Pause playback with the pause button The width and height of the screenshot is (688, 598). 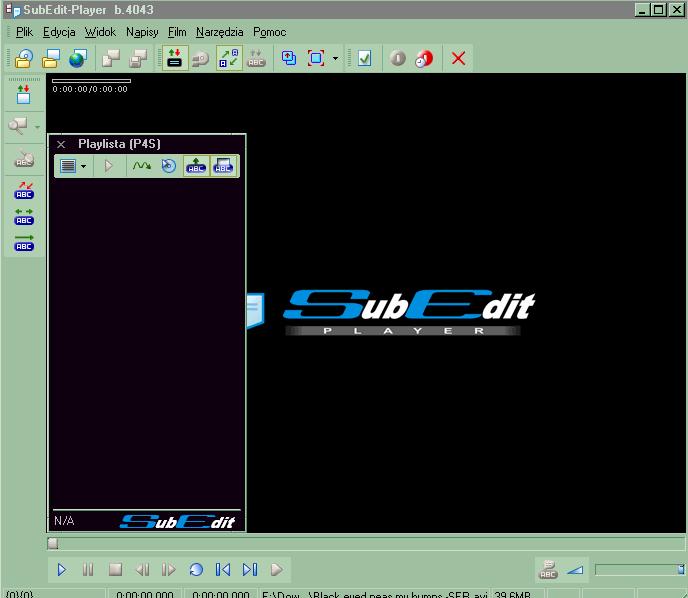[88, 570]
